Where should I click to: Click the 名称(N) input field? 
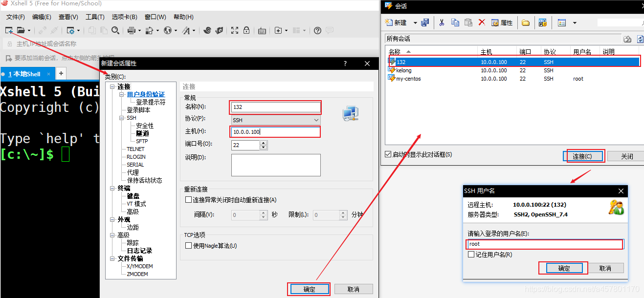click(x=276, y=107)
